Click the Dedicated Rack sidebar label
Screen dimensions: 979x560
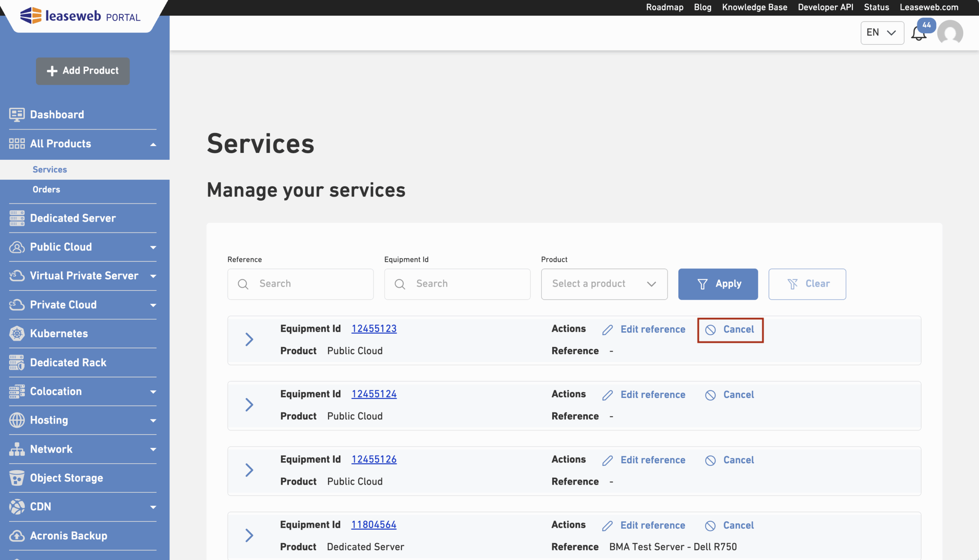click(68, 363)
